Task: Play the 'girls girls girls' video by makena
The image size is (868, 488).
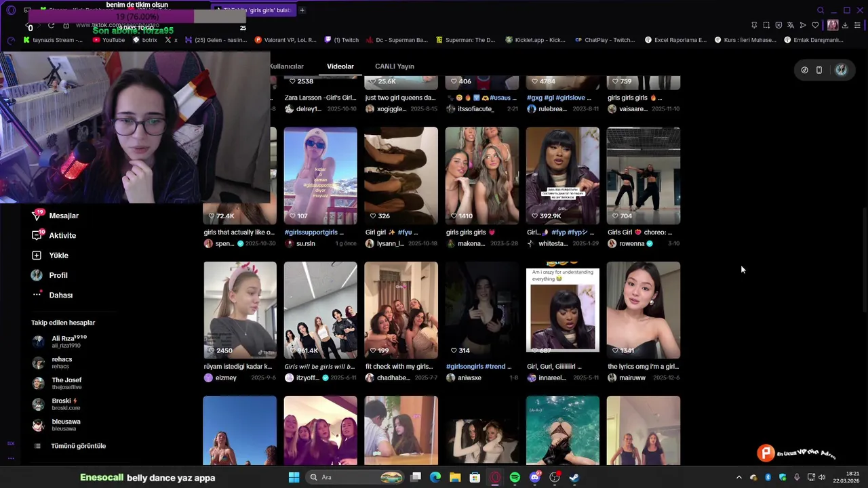Action: pos(482,176)
